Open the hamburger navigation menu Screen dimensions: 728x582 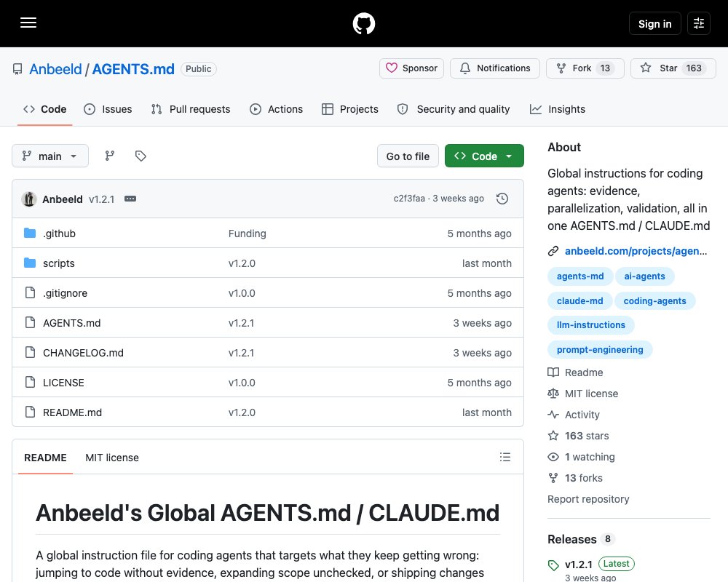point(28,23)
